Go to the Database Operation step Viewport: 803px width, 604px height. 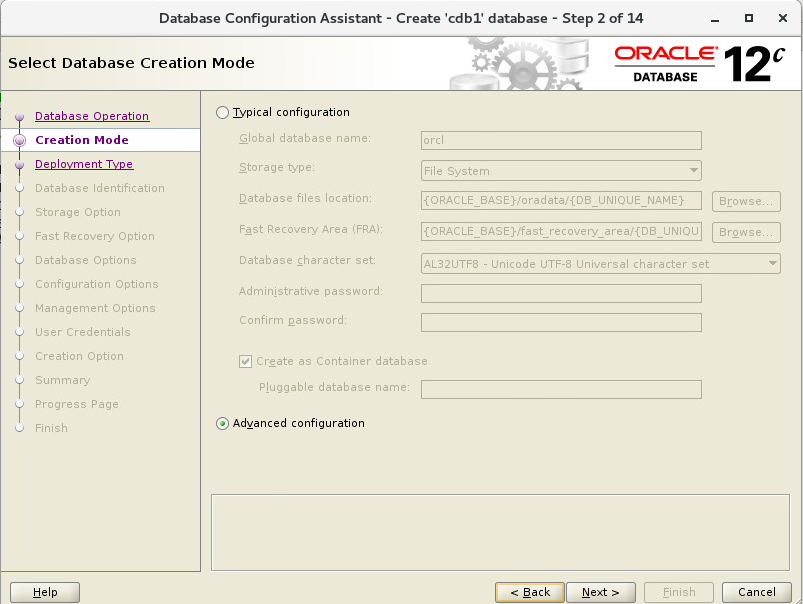coord(92,116)
